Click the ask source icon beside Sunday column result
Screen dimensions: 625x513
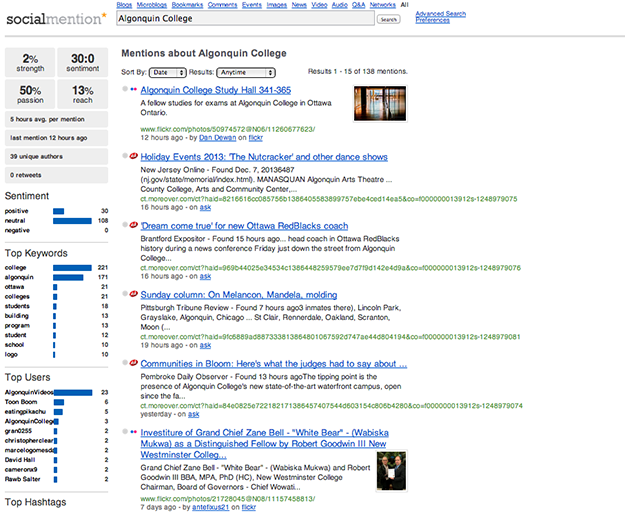134,293
